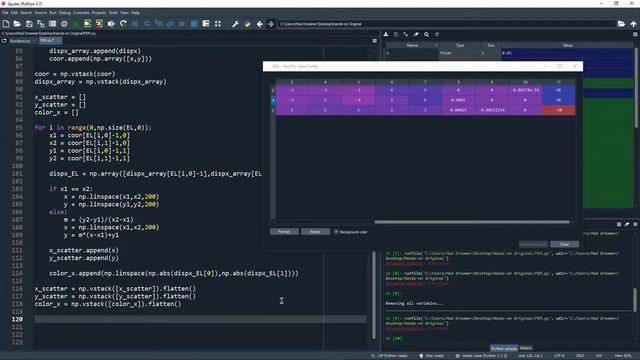
Task: Switch to the History tab
Action: click(x=526, y=348)
